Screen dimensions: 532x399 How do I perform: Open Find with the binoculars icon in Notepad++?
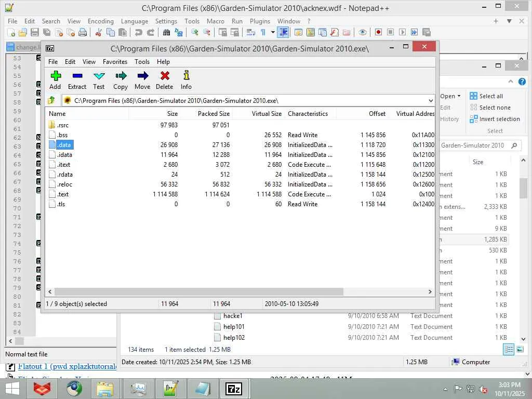click(166, 32)
